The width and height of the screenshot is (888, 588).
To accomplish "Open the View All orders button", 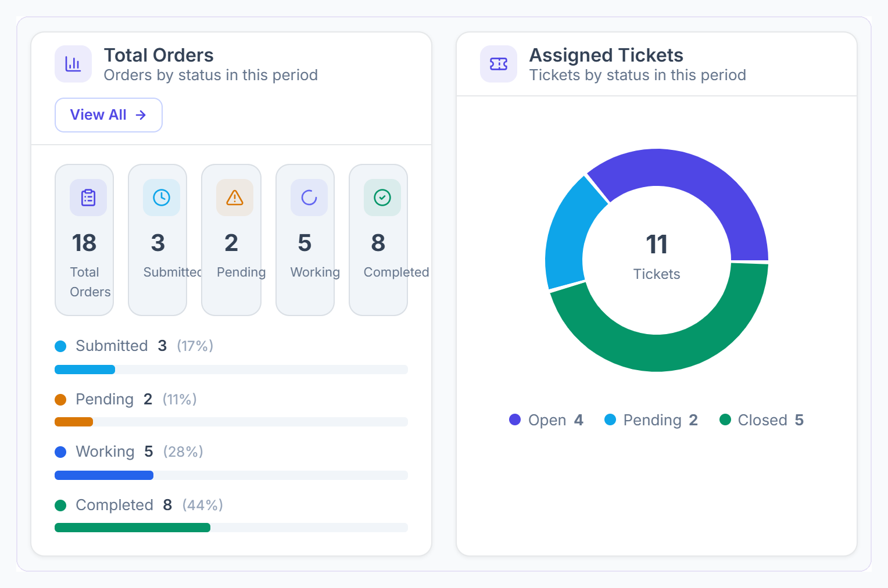I will (x=109, y=115).
